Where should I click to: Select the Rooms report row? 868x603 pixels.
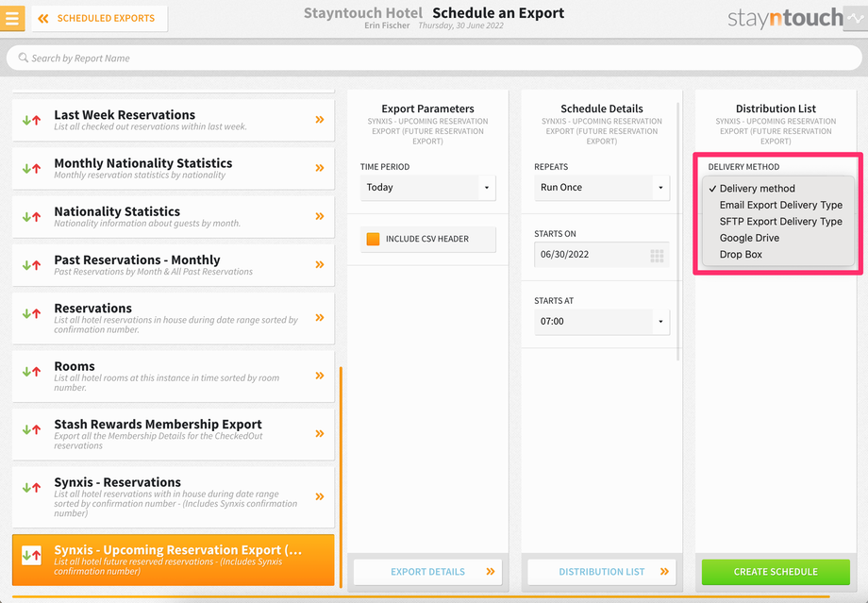tap(174, 376)
